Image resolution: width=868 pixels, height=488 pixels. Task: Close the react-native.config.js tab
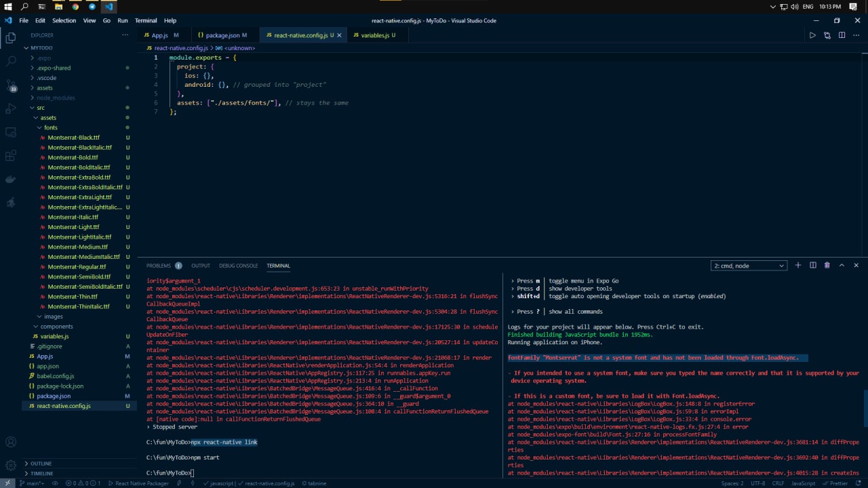[x=339, y=35]
